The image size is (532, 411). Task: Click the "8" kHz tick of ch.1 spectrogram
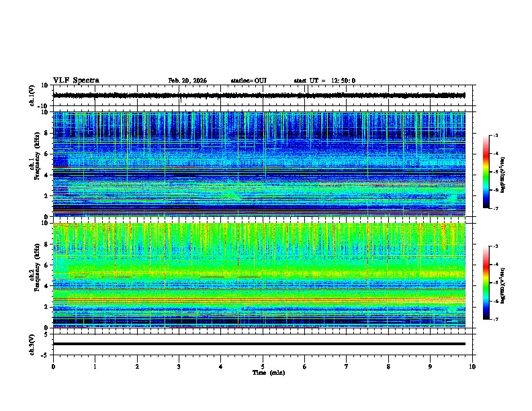point(47,133)
